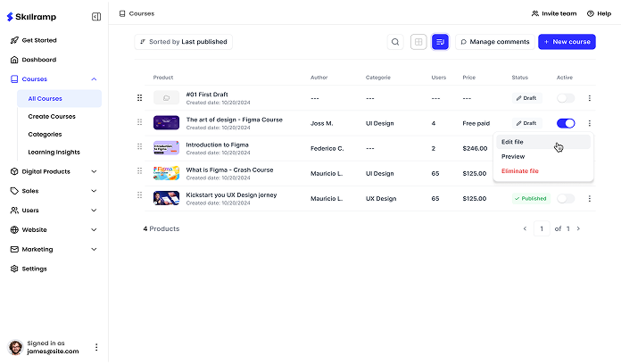Choose Edit file from the context menu
This screenshot has height=364, width=621.
[513, 142]
